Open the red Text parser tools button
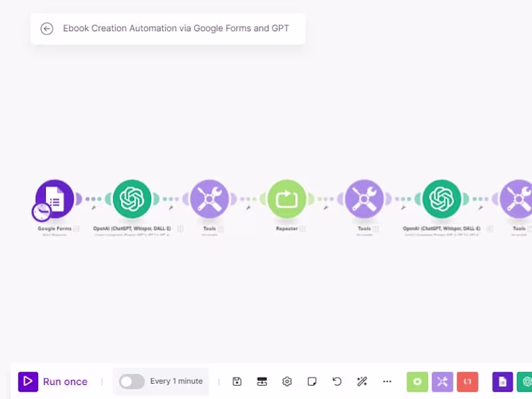The image size is (532, 399). tap(467, 382)
